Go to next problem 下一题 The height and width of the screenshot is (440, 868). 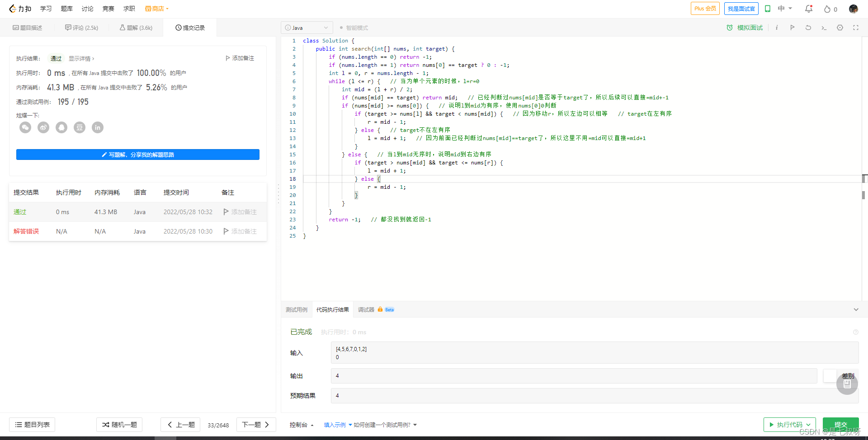pyautogui.click(x=256, y=425)
